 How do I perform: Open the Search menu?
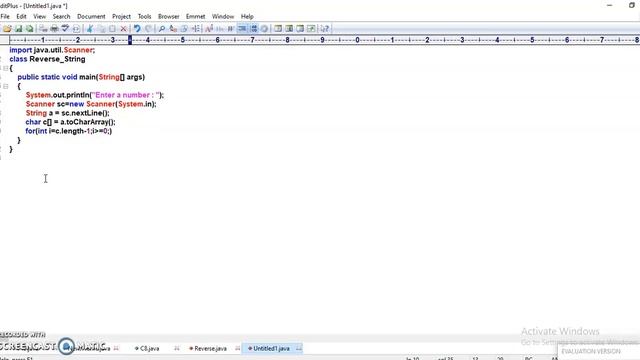point(61,16)
